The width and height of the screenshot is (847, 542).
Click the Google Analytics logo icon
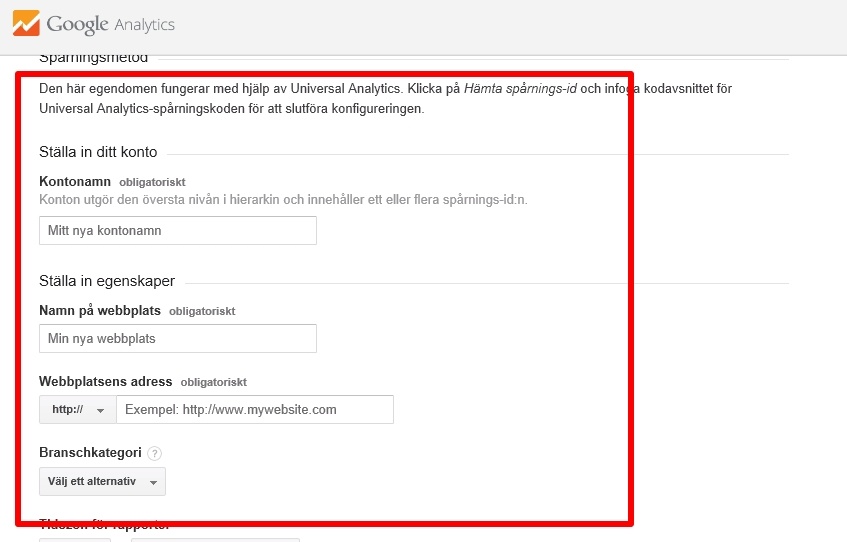click(x=26, y=23)
